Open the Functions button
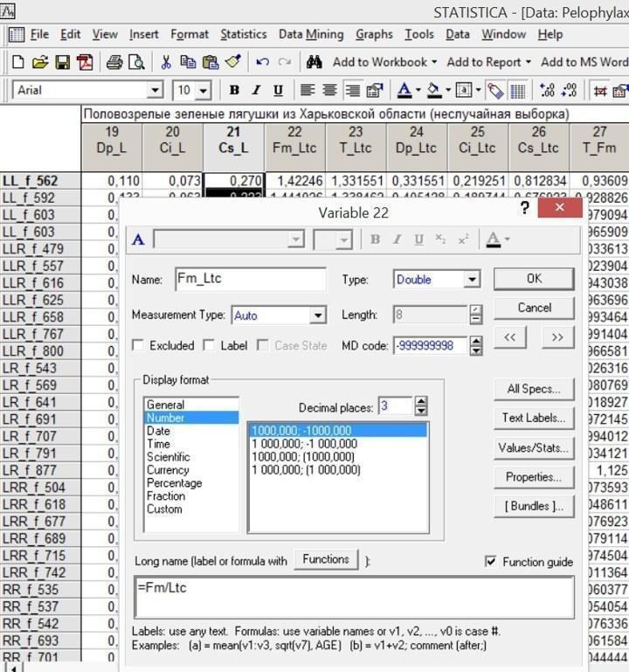Image resolution: width=629 pixels, height=672 pixels. click(x=326, y=560)
